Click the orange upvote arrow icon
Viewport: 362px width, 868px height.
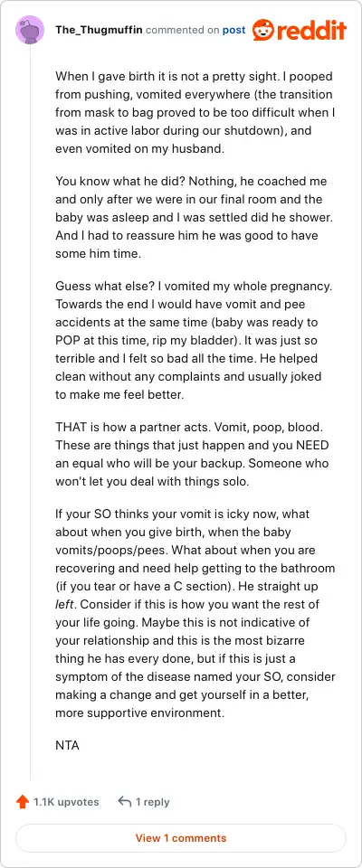click(x=23, y=802)
